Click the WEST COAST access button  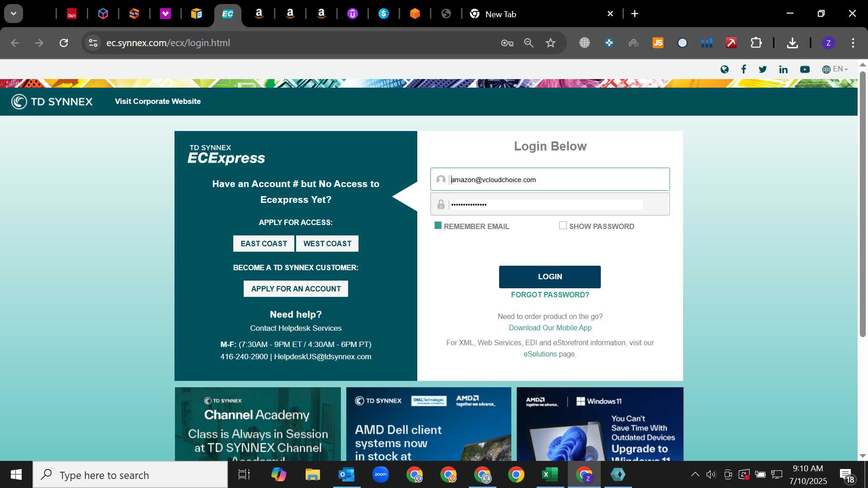[327, 244]
